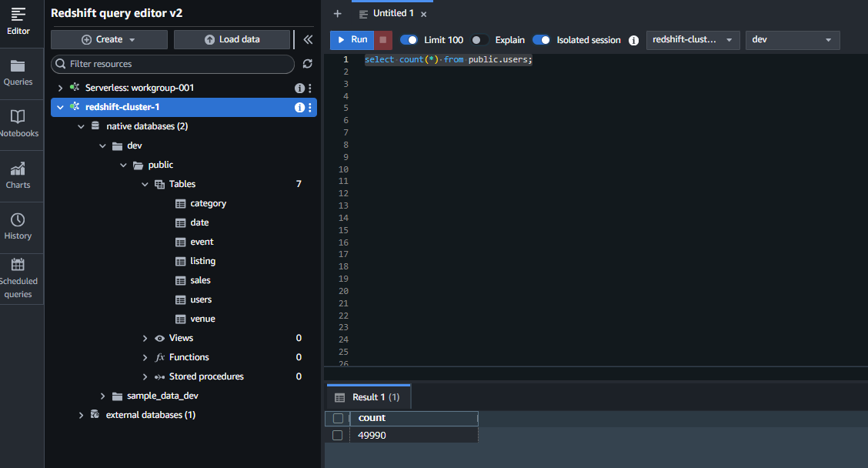Open the Queries folder icon
This screenshot has width=868, height=468.
click(x=18, y=66)
